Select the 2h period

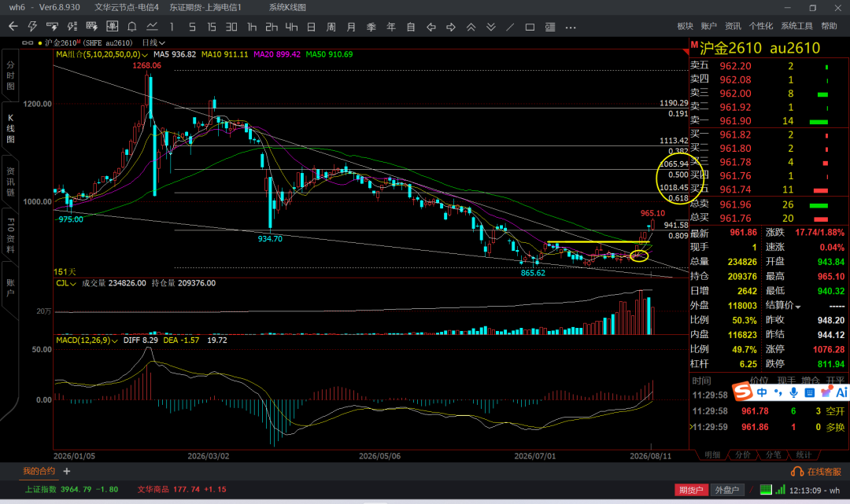[272, 27]
